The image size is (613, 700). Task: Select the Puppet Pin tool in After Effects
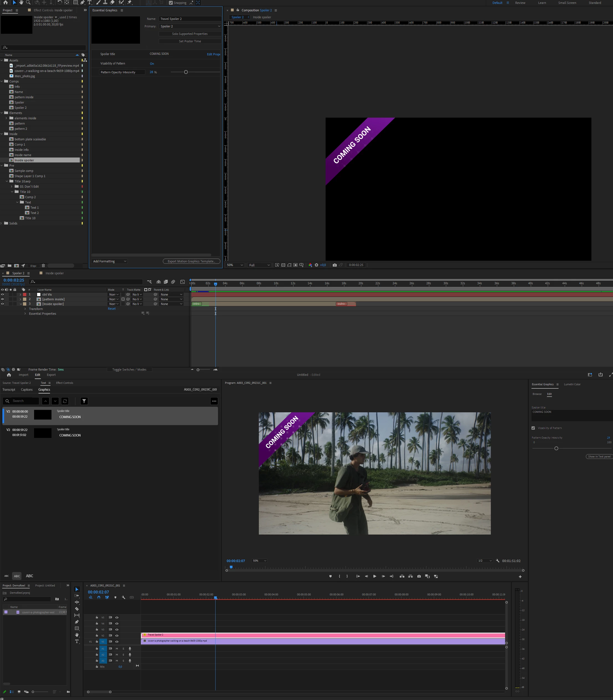pyautogui.click(x=129, y=2)
